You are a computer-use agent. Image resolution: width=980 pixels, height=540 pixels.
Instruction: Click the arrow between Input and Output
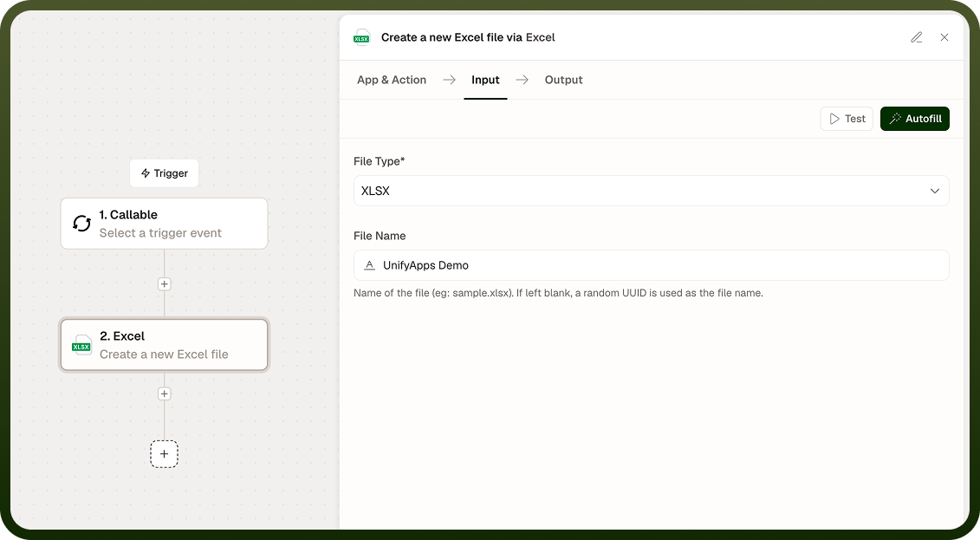point(522,80)
